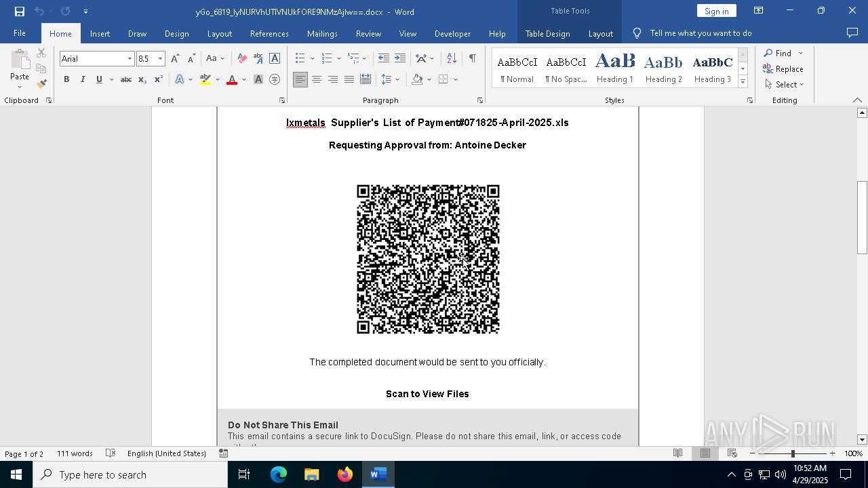Screen dimensions: 868x488
Task: Open the font size dropdown showing 8.5
Action: tap(160, 59)
